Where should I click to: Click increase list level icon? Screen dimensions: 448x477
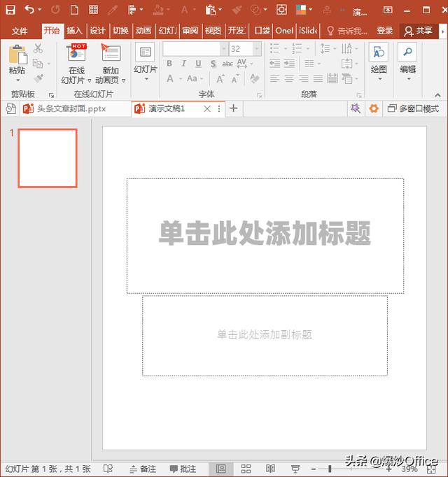click(289, 64)
